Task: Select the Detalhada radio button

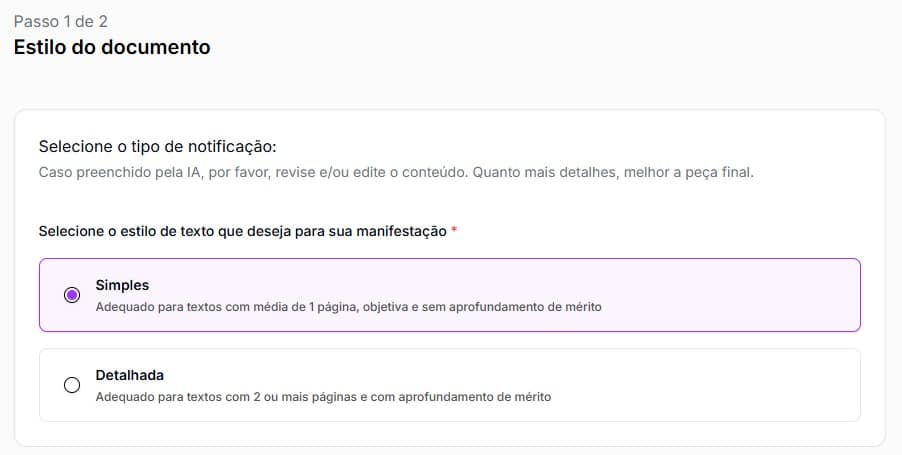Action: tap(72, 385)
